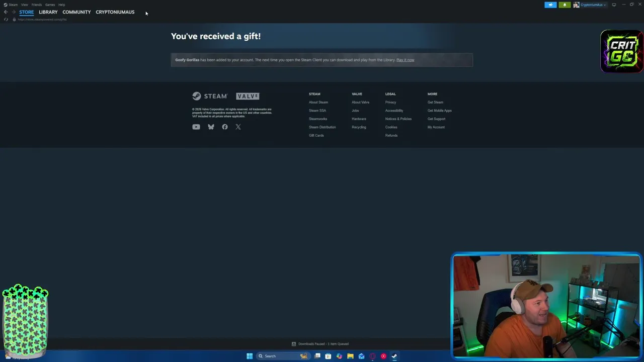The height and width of the screenshot is (362, 644).
Task: Open Task View on the taskbar
Action: click(317, 356)
